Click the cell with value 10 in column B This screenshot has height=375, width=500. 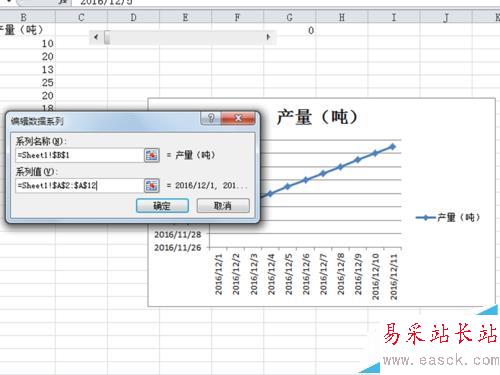pos(27,43)
